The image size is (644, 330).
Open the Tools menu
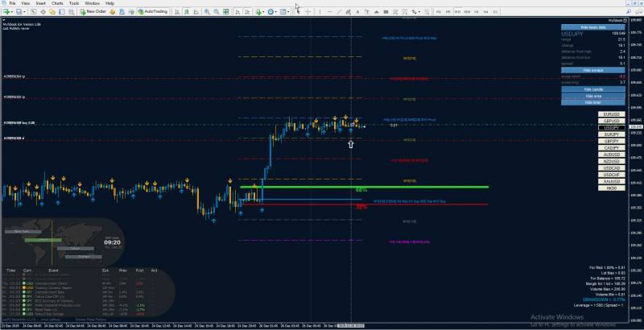pos(74,3)
